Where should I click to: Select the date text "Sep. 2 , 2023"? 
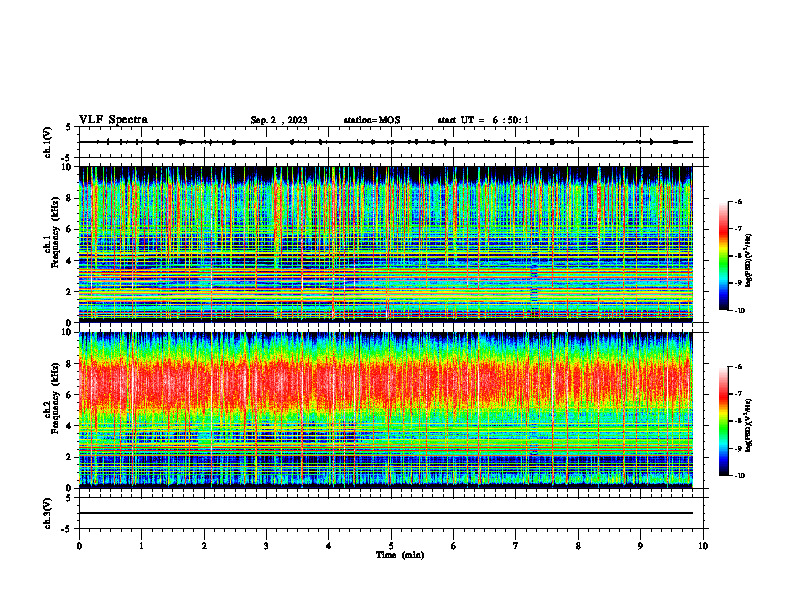point(279,120)
